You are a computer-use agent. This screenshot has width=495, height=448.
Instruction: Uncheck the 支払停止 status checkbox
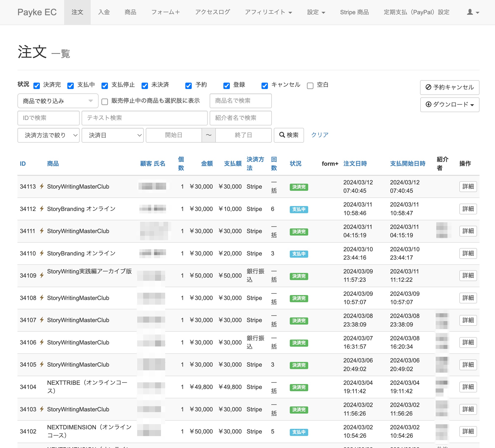105,86
